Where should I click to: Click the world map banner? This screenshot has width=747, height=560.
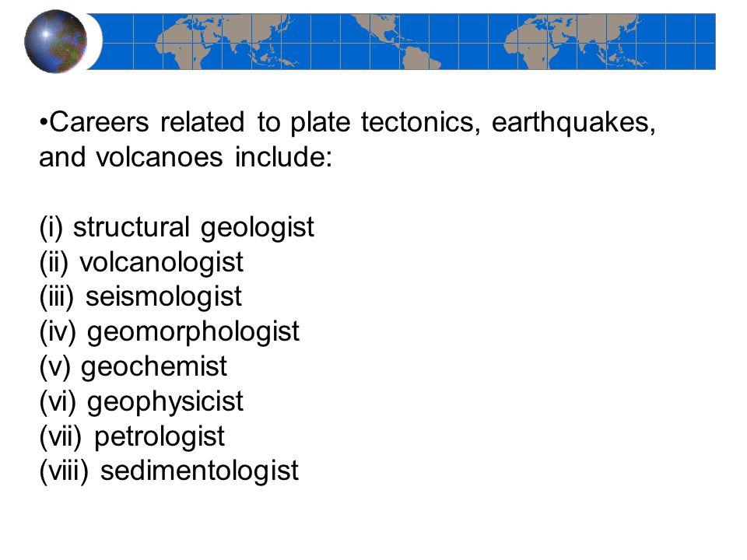coord(402,41)
